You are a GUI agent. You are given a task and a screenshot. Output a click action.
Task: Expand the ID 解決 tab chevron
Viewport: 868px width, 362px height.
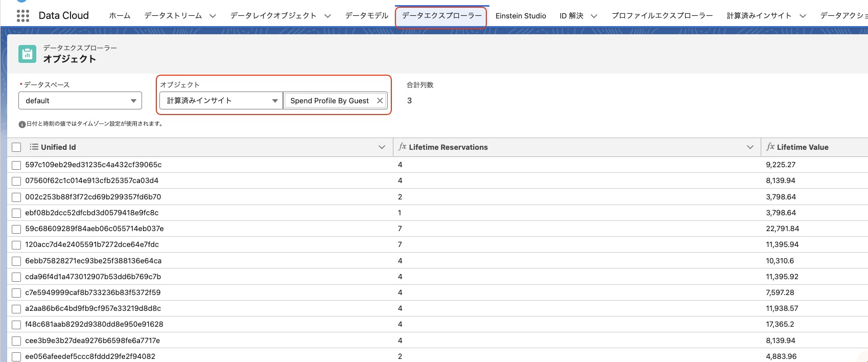(x=594, y=16)
